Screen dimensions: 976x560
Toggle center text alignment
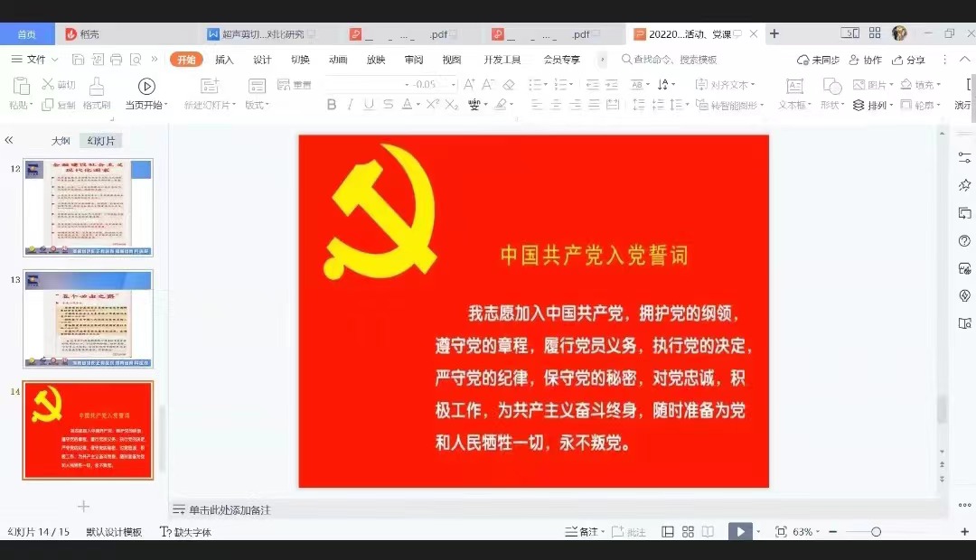[556, 105]
